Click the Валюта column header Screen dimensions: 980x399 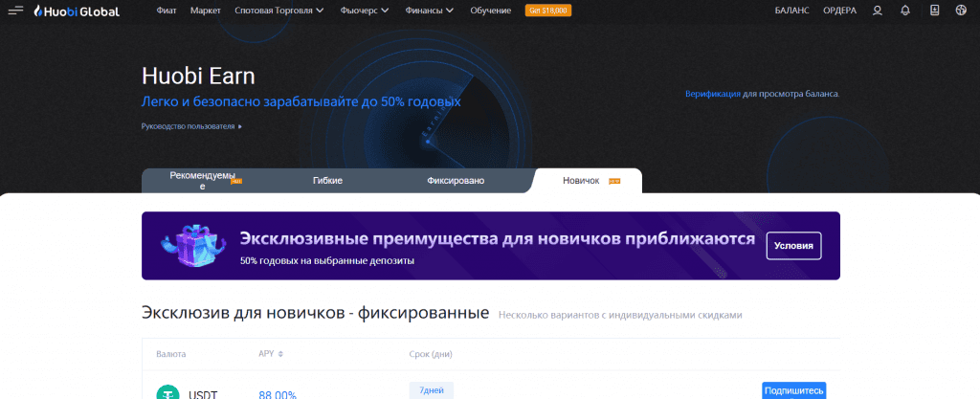(170, 354)
